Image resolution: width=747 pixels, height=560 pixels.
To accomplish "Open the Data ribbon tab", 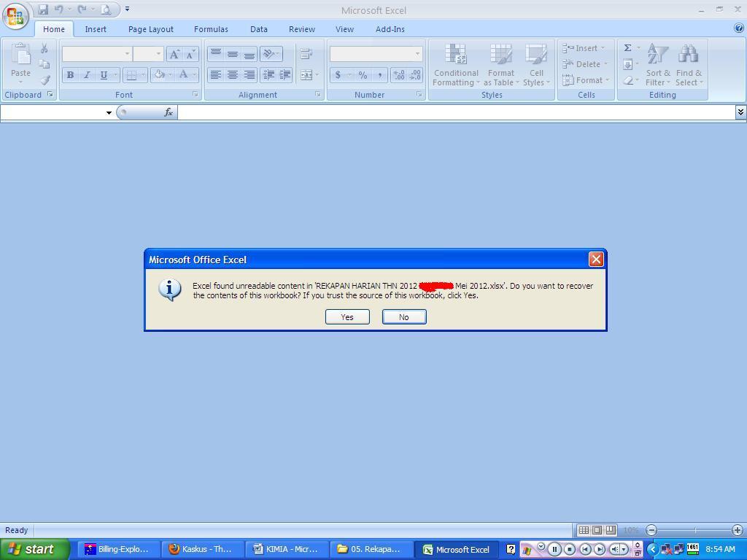I will (x=259, y=29).
